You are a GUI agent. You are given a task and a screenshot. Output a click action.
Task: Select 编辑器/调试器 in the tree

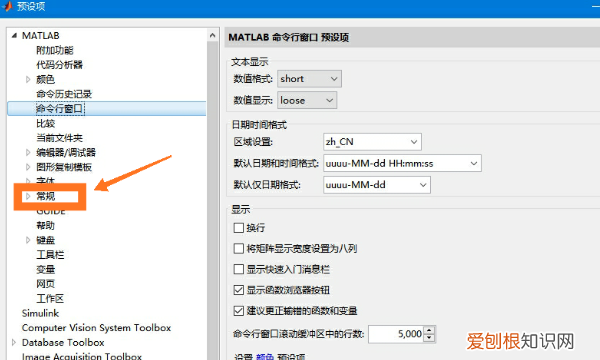tap(66, 152)
